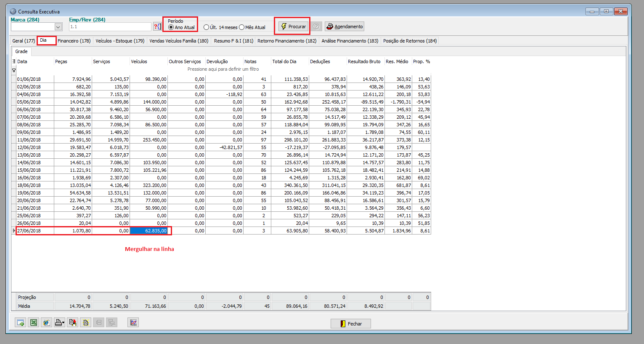Click the grayed help question-mark icon

click(316, 27)
